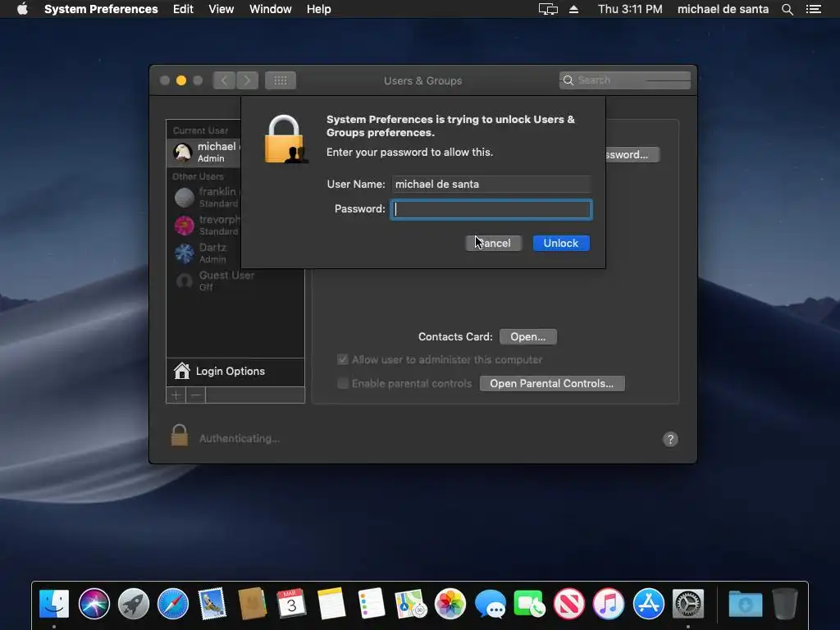The height and width of the screenshot is (630, 840).
Task: Click the AirPlay display icon in menu bar
Action: (x=548, y=9)
